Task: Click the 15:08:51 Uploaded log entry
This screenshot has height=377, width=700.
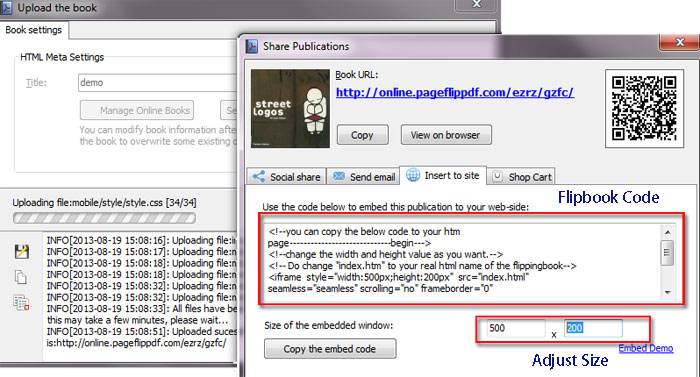Action: click(x=142, y=331)
